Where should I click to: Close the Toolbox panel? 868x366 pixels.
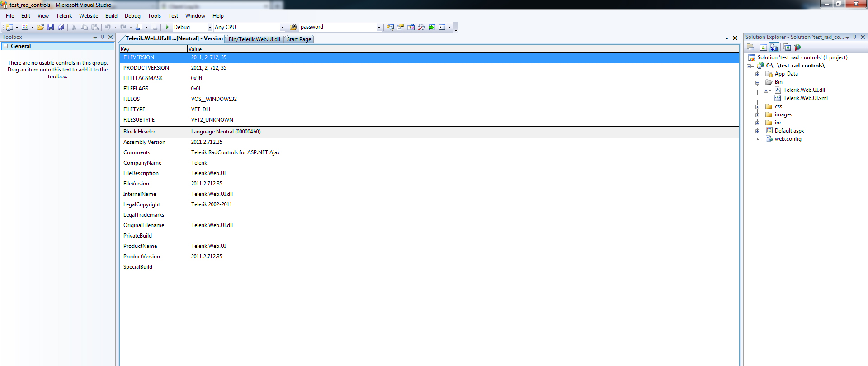110,37
